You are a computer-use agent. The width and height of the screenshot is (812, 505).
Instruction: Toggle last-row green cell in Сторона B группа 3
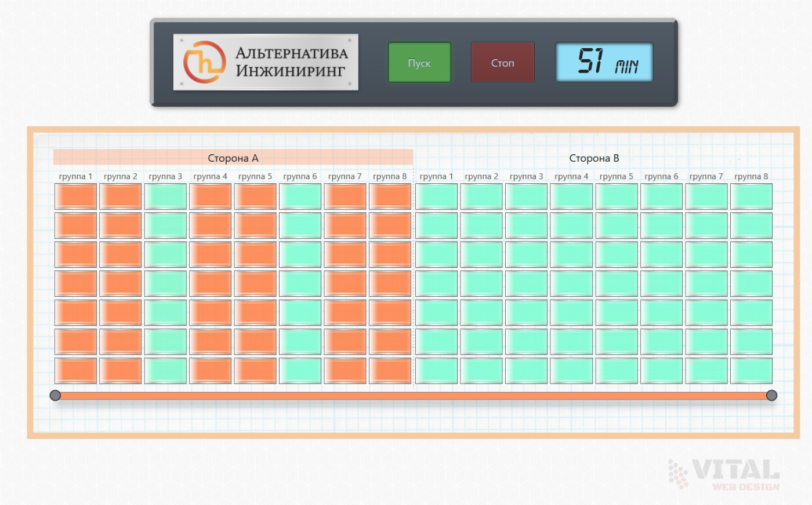[x=526, y=370]
